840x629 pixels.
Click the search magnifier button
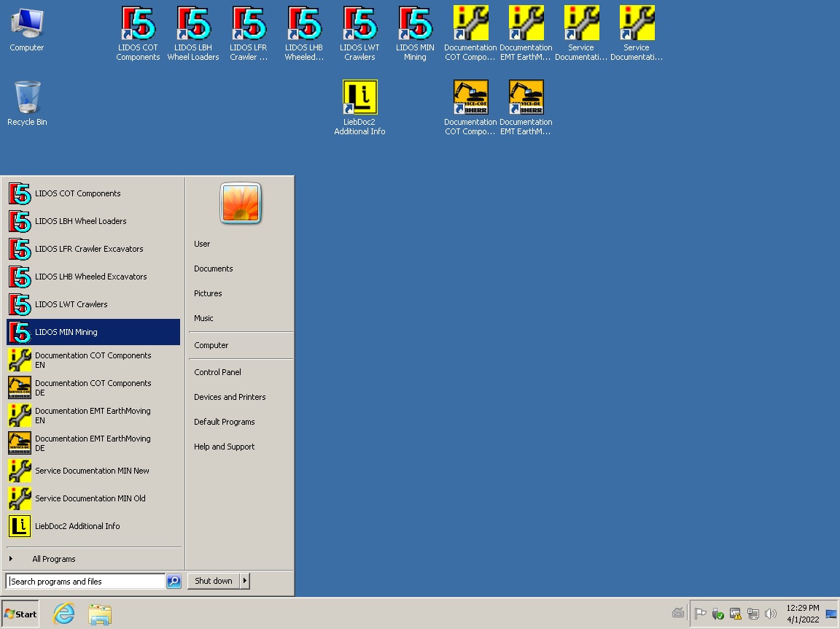[174, 582]
